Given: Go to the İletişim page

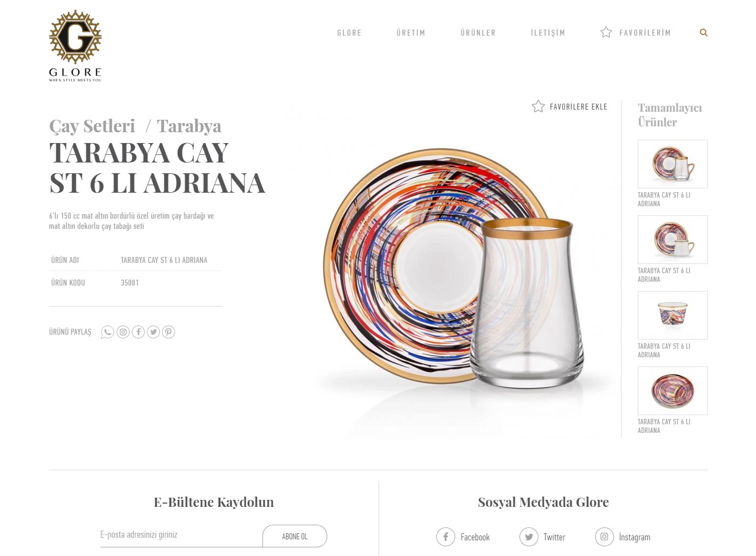Looking at the screenshot, I should click(x=548, y=33).
